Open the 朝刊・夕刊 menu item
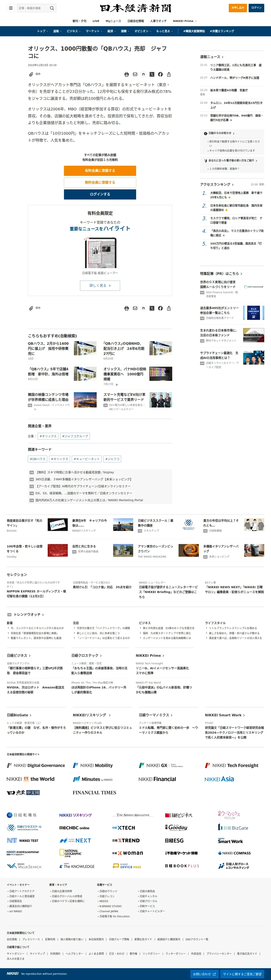Viewport: 271px width, 980px height. pyautogui.click(x=79, y=21)
